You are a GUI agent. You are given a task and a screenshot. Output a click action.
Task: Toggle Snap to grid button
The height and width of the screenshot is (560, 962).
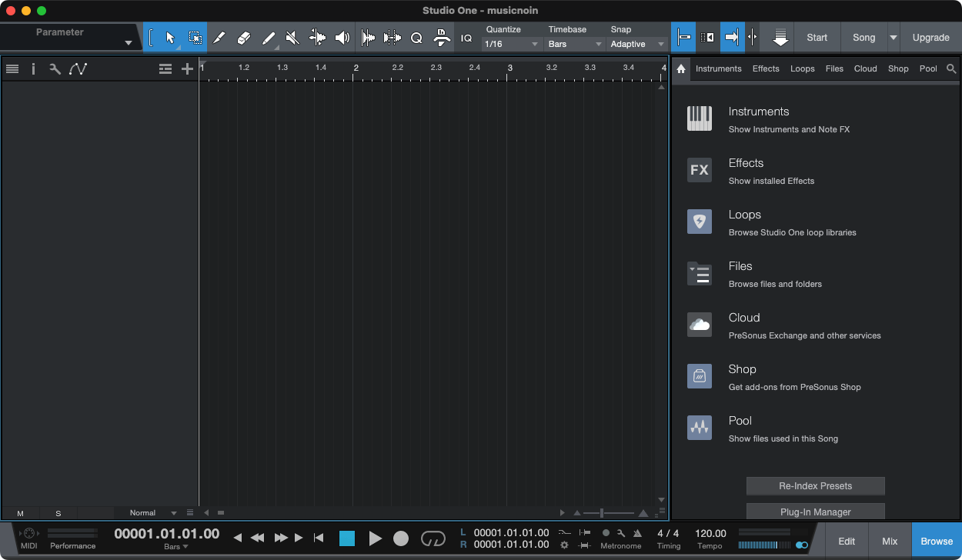click(x=683, y=37)
